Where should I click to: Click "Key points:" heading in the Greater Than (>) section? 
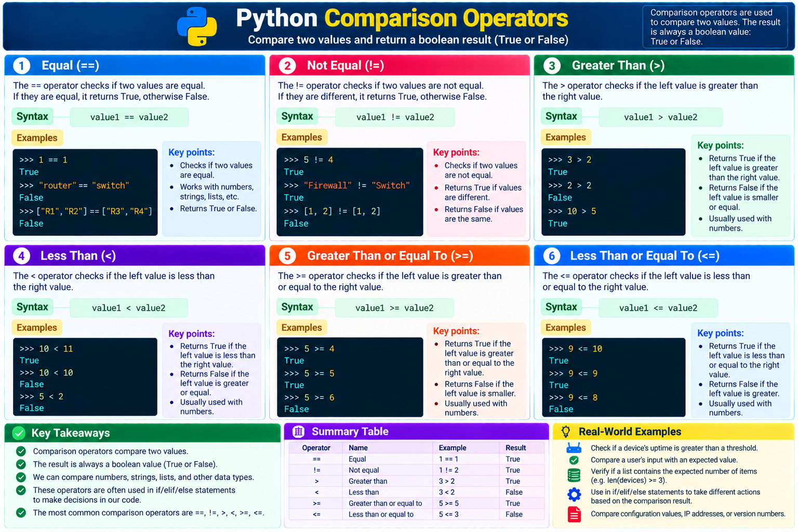click(x=720, y=145)
